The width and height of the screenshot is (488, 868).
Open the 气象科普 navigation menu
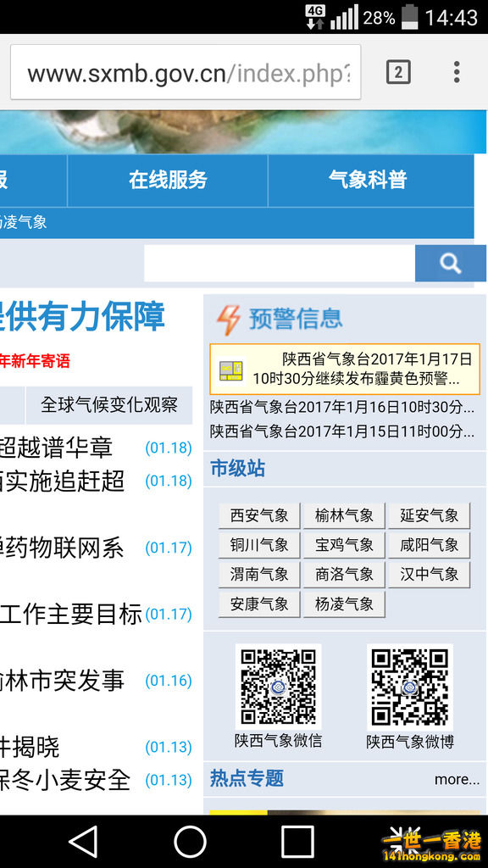click(368, 181)
